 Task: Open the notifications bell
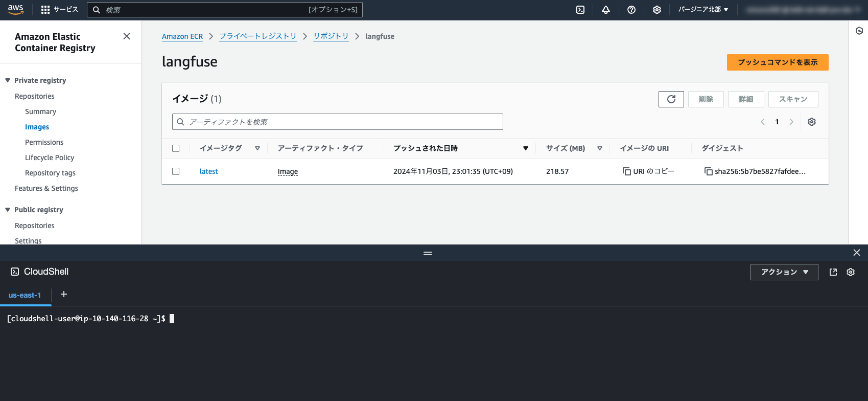tap(606, 10)
